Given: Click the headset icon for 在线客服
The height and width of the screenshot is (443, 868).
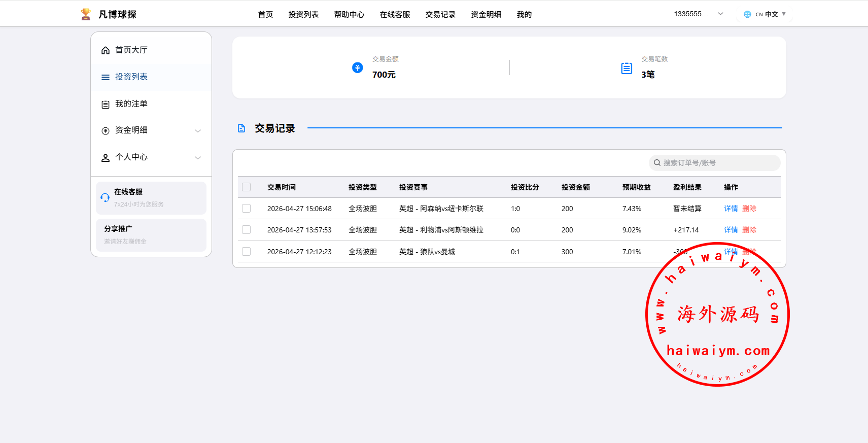Looking at the screenshot, I should [x=105, y=197].
